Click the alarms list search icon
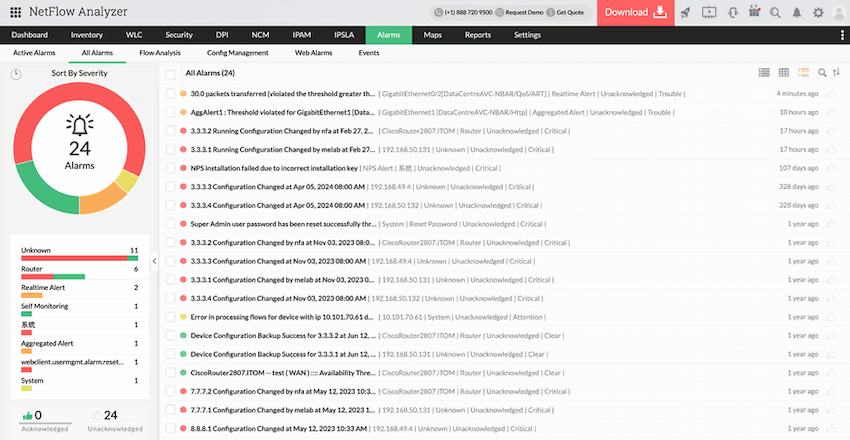Viewport: 850px width, 440px height. (822, 73)
